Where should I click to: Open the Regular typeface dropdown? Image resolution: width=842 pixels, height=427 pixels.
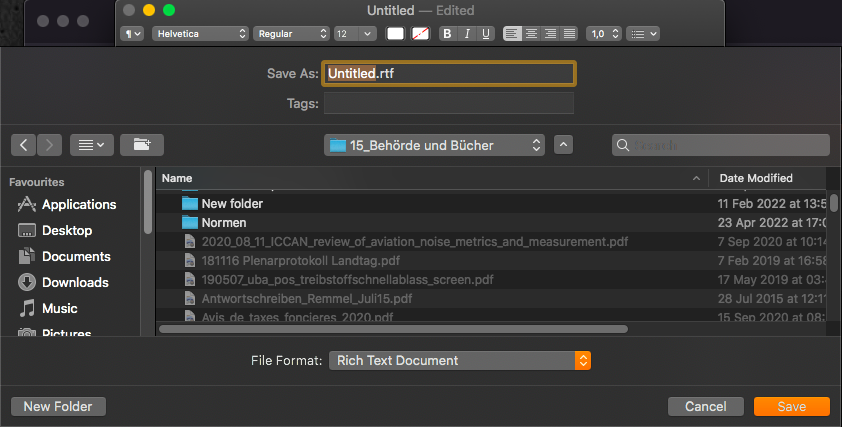point(291,34)
